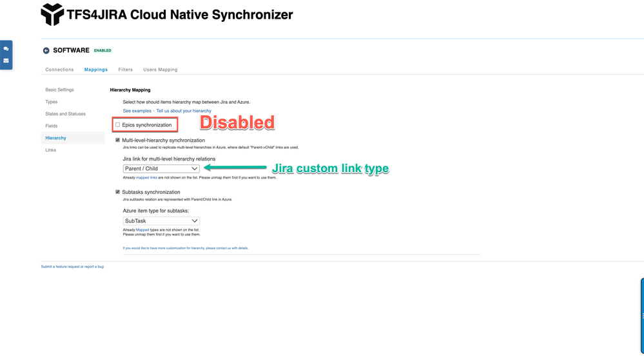This screenshot has width=644, height=359.
Task: Click the ENABLED status badge
Action: click(x=102, y=50)
